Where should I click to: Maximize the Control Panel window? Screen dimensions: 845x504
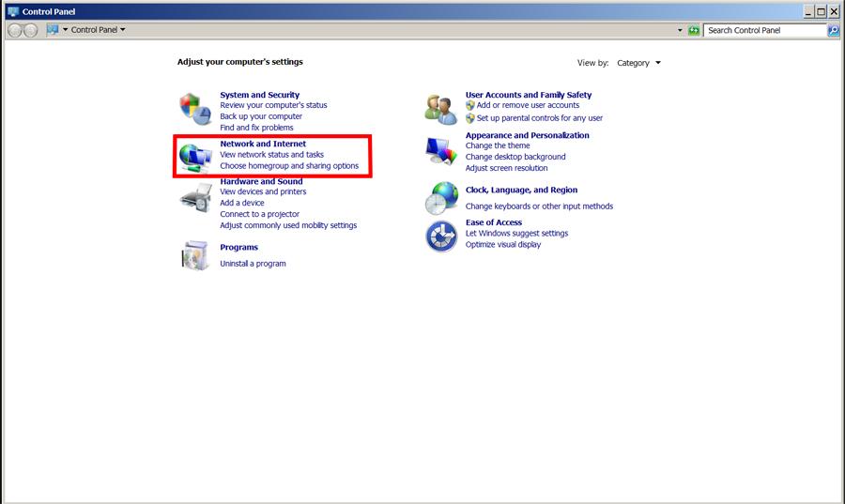[x=822, y=11]
